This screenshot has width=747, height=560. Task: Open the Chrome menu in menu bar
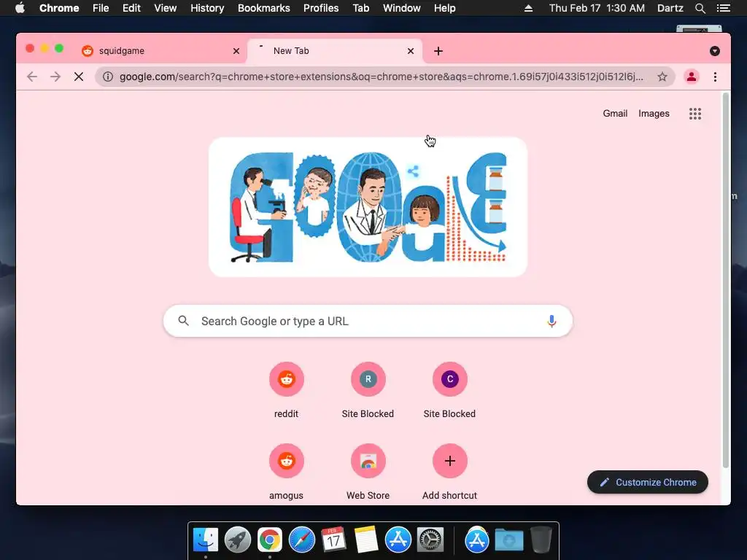coord(59,8)
